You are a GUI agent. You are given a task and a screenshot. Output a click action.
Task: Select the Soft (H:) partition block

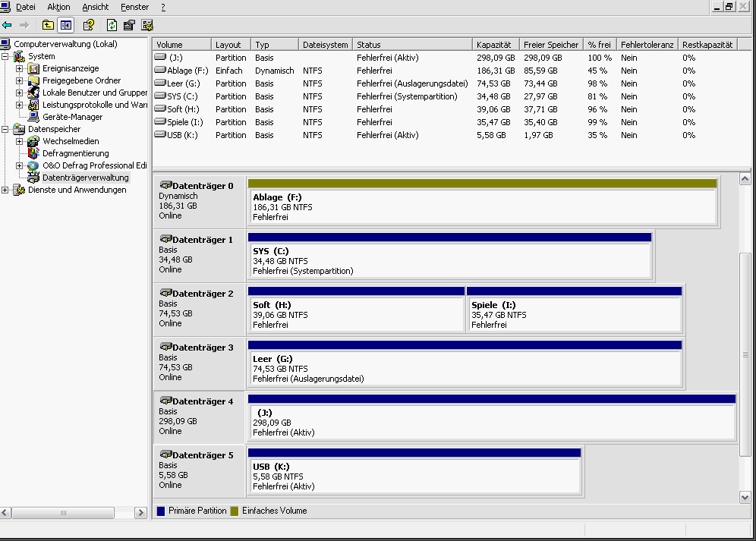click(x=356, y=310)
